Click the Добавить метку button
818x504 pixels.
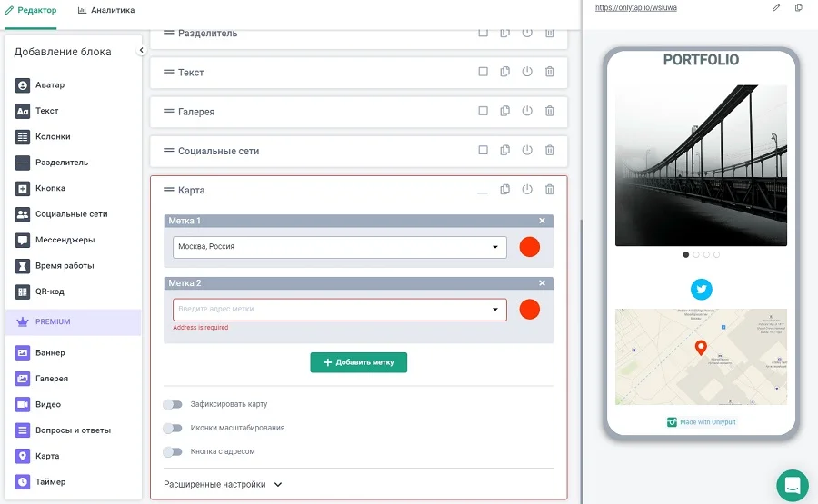coord(358,362)
